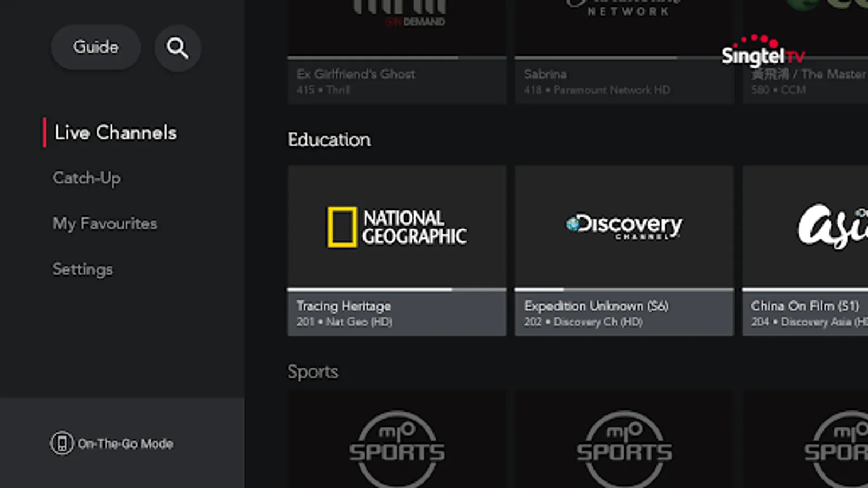Viewport: 868px width, 488px height.
Task: Open the Thrill On Demand channel thumbnail
Action: [397, 28]
